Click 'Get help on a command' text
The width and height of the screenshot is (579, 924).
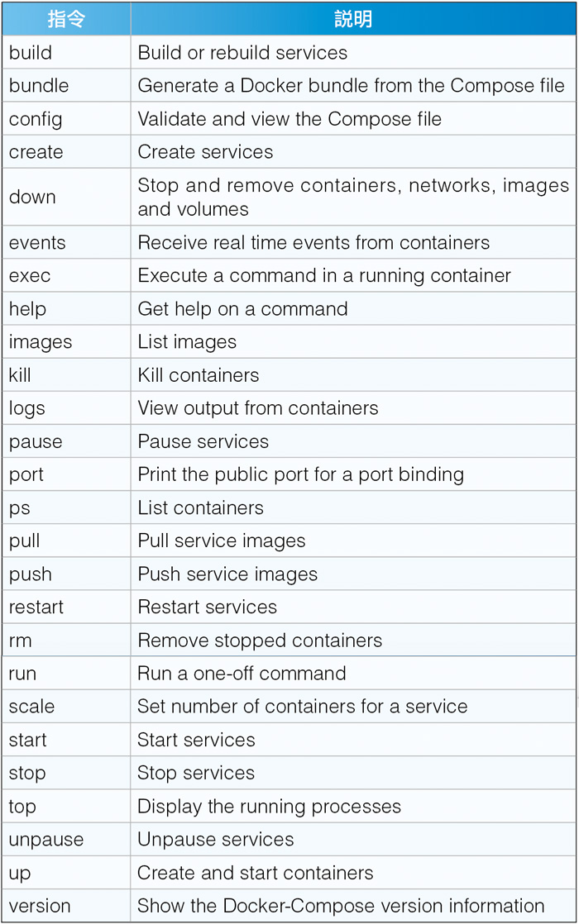click(x=242, y=309)
